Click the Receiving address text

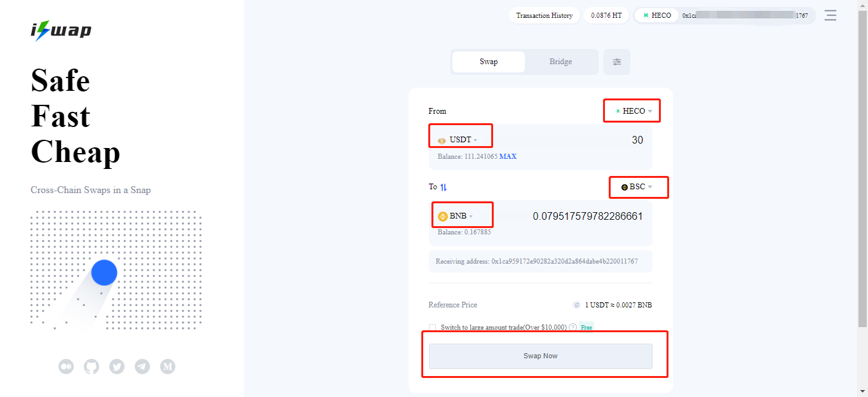pos(537,261)
